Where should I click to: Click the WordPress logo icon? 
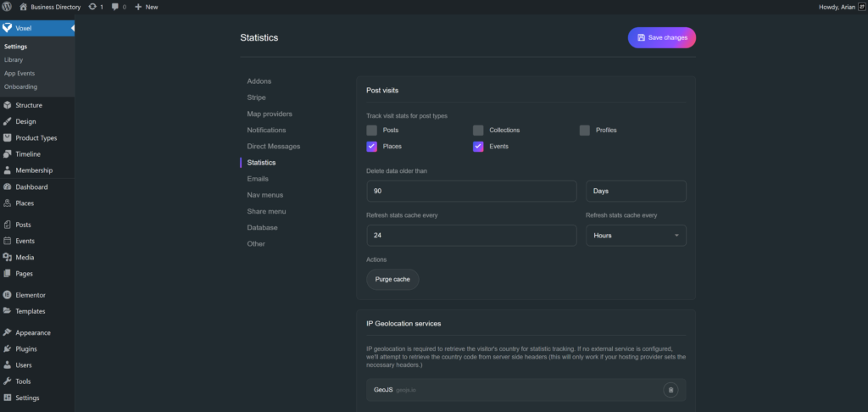pos(7,7)
